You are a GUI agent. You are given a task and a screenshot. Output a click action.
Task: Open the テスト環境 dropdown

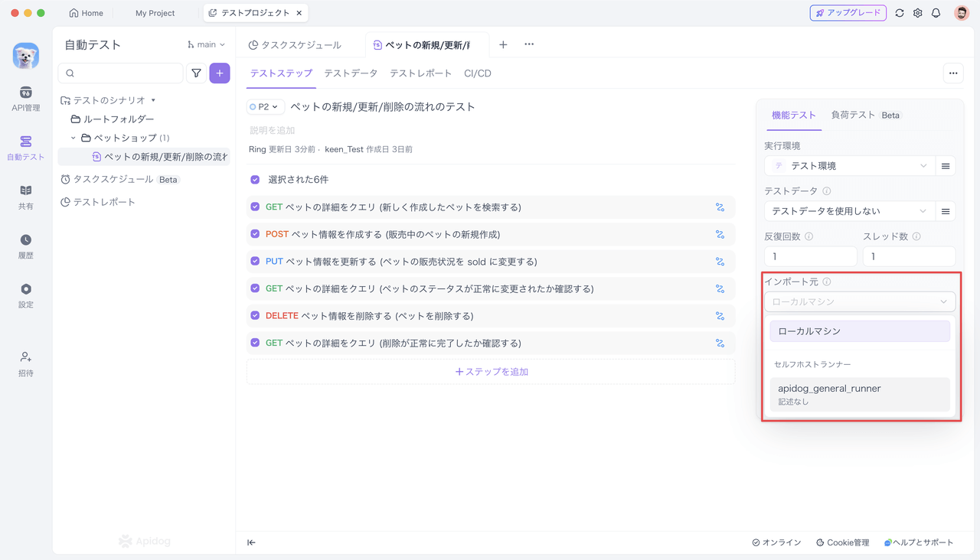tap(850, 166)
